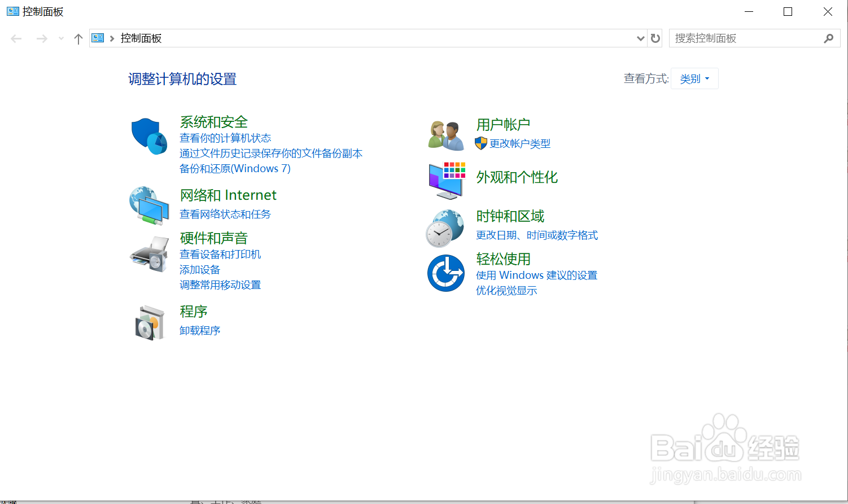Click 控制面板 in the breadcrumb bar

pos(141,38)
